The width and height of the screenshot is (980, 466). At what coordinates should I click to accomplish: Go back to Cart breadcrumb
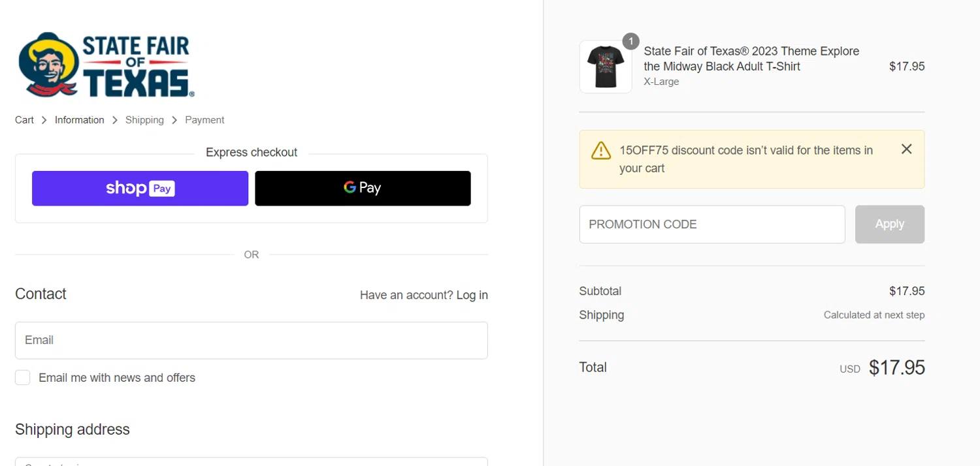tap(24, 120)
